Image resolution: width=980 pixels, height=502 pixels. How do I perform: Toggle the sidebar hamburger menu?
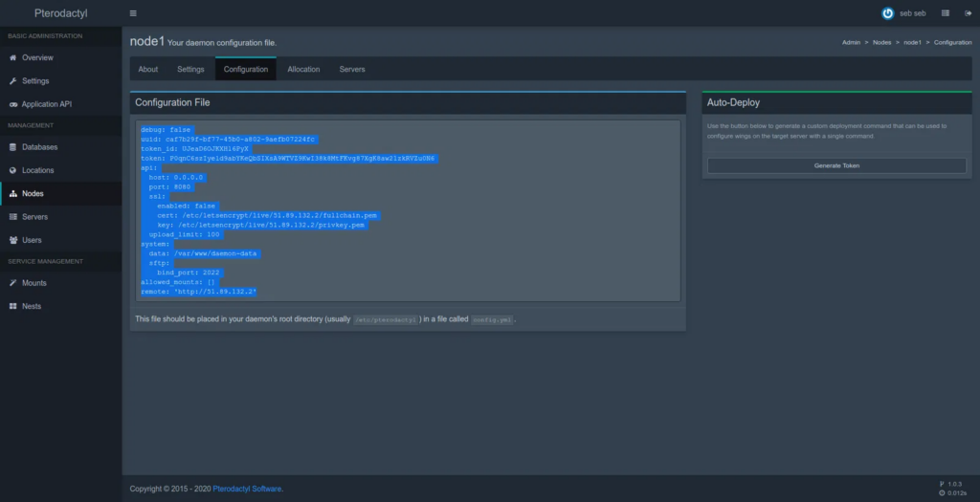(133, 13)
